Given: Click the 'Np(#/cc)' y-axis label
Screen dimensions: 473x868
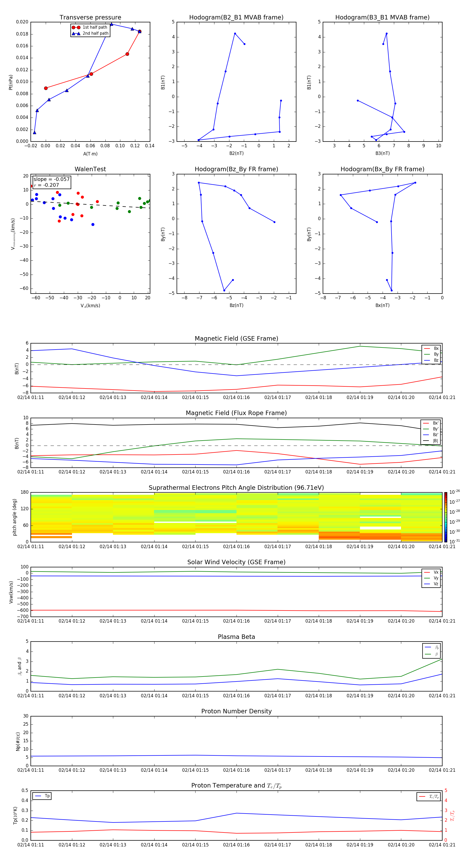Looking at the screenshot, I should [18, 741].
